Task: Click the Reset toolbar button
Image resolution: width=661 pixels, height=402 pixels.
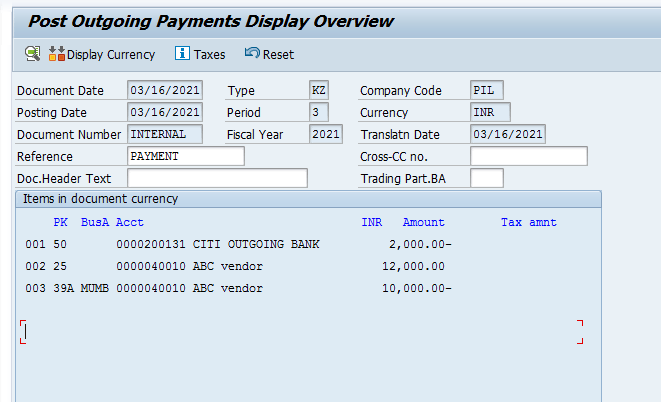Action: tap(269, 54)
